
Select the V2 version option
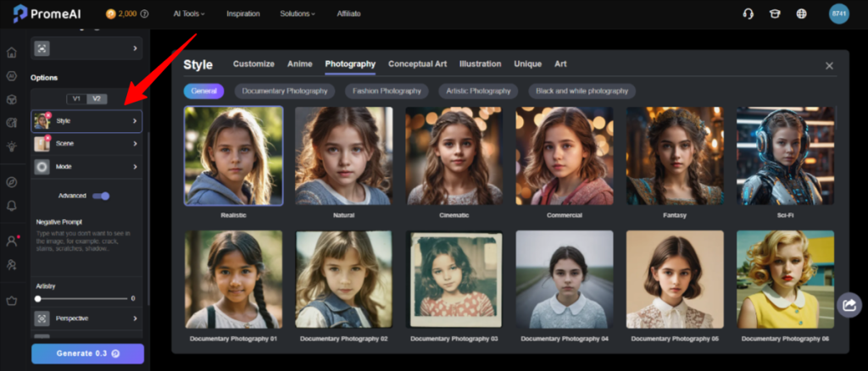coord(97,98)
